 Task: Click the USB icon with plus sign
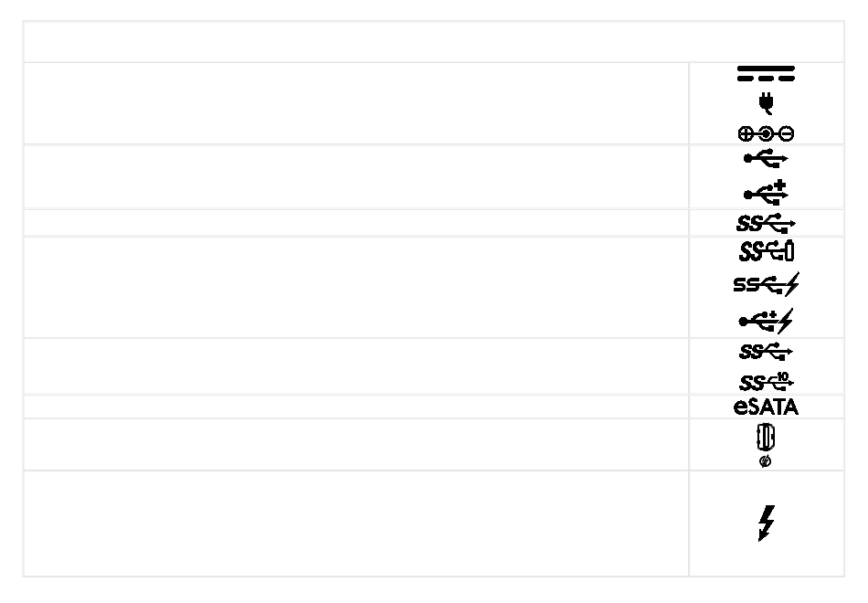coord(766,192)
